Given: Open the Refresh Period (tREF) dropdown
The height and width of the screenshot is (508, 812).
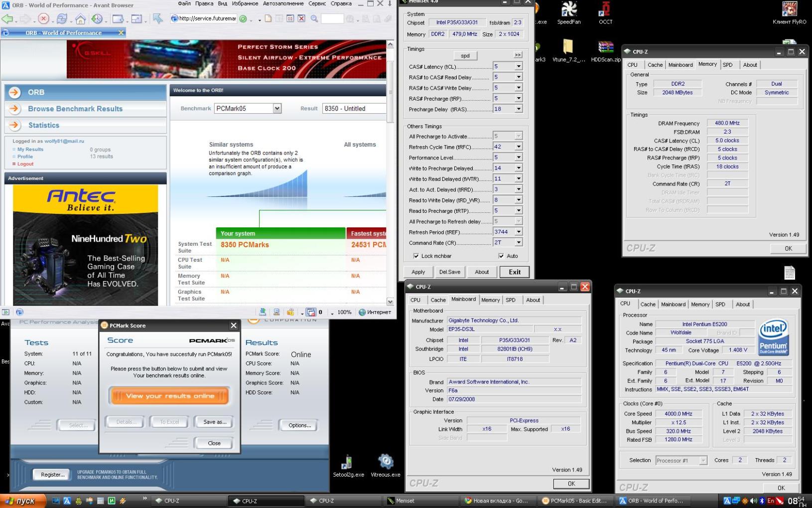Looking at the screenshot, I should click(518, 232).
